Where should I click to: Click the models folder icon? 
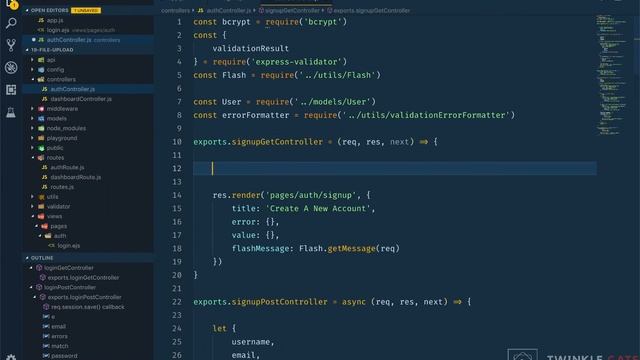coord(41,118)
